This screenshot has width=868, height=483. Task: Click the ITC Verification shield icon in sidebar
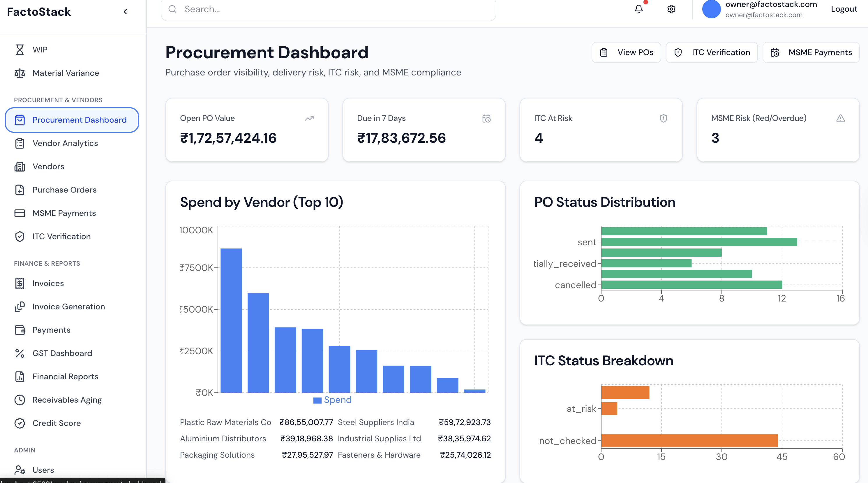click(20, 236)
